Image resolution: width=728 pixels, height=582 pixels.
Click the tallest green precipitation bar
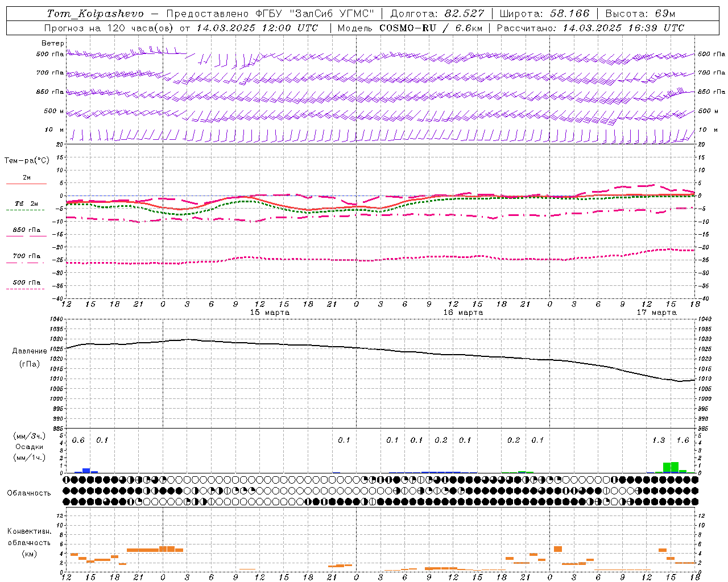click(x=675, y=467)
